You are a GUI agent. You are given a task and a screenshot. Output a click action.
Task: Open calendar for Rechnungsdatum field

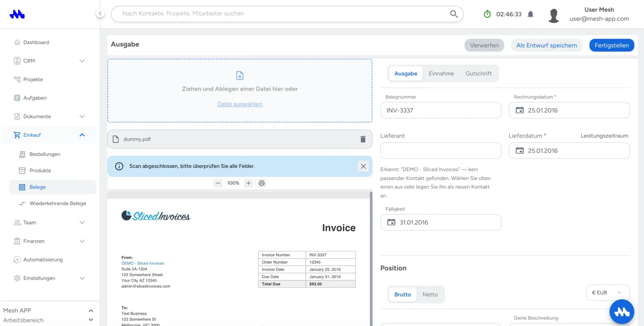[x=520, y=110]
